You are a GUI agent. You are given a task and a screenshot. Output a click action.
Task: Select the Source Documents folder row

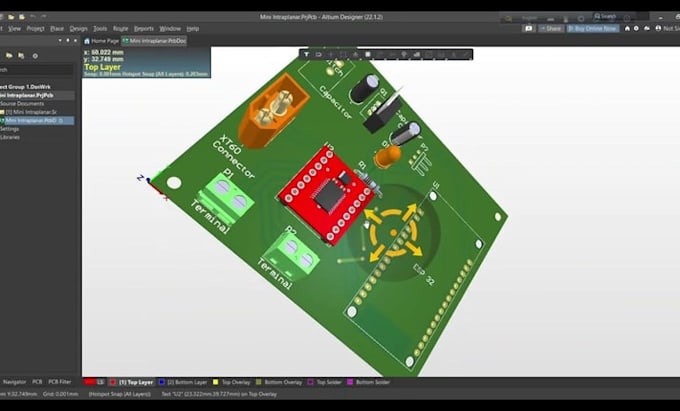click(37, 104)
